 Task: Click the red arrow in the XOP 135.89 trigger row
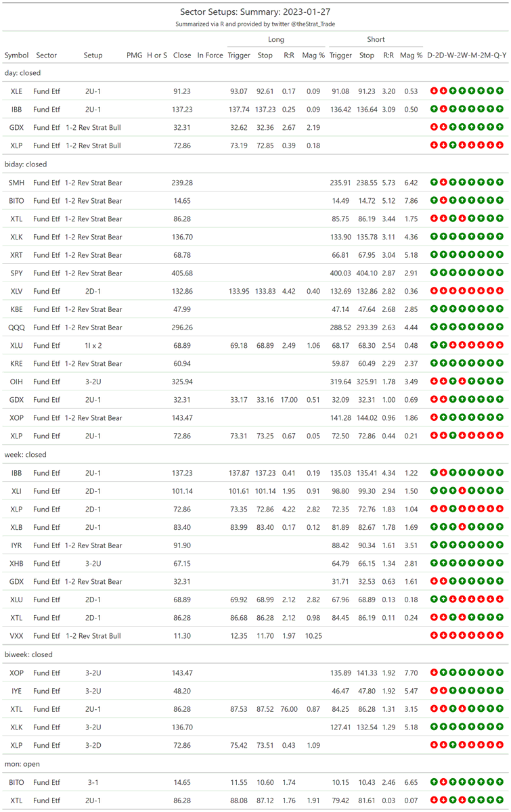(434, 673)
